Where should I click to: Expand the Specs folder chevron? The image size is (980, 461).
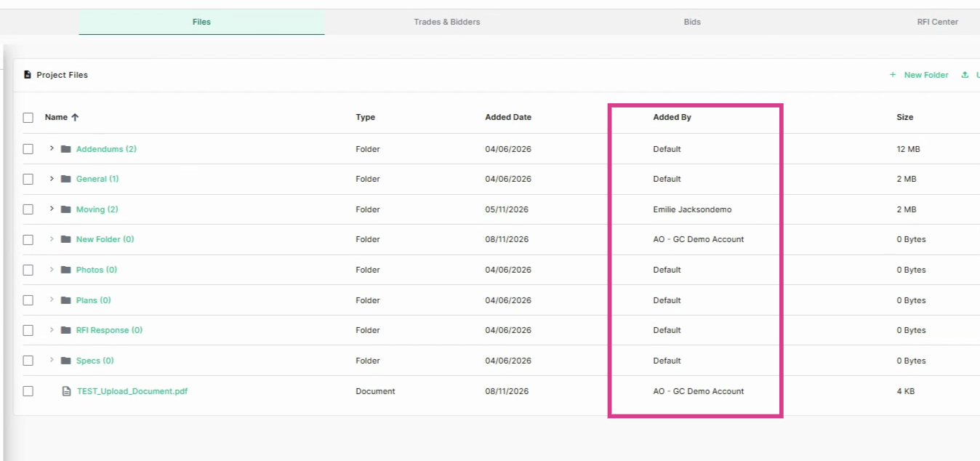click(52, 360)
